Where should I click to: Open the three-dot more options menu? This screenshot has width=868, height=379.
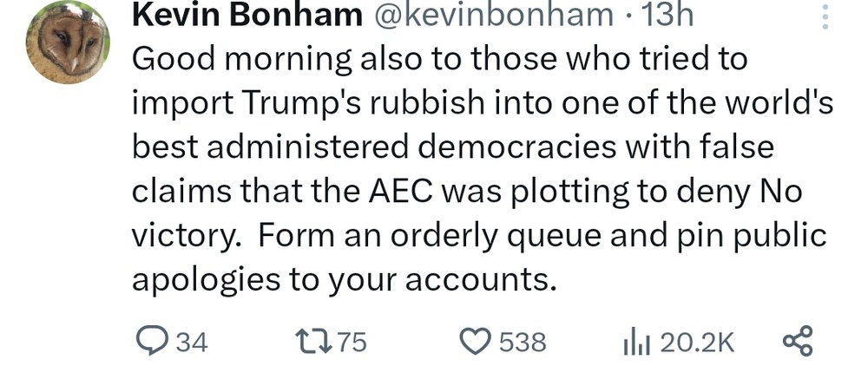pos(824,17)
